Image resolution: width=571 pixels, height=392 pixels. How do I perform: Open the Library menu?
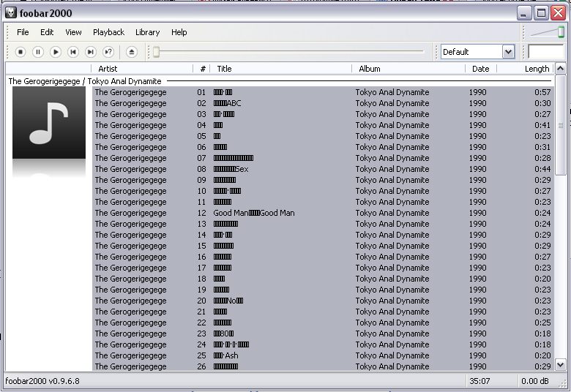pyautogui.click(x=147, y=32)
